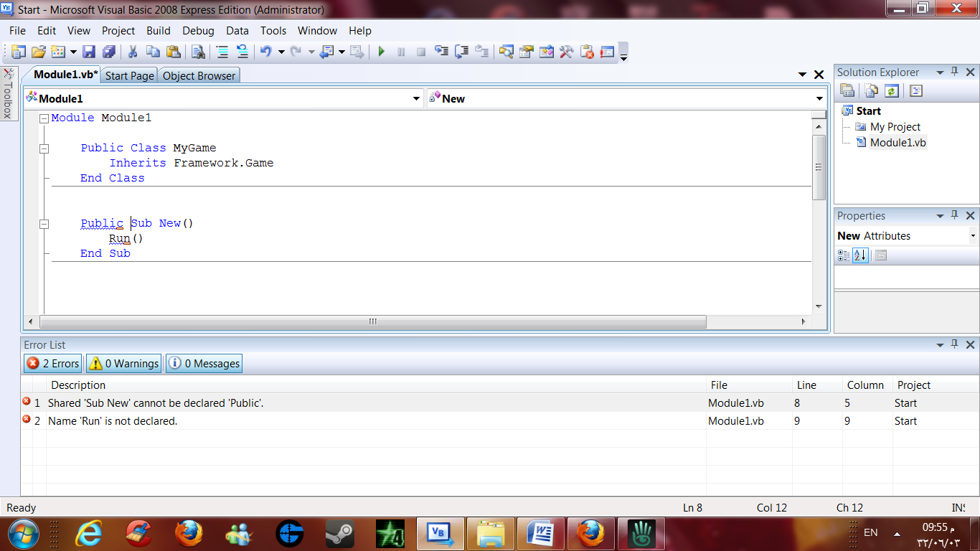Select the Start project node

point(868,111)
